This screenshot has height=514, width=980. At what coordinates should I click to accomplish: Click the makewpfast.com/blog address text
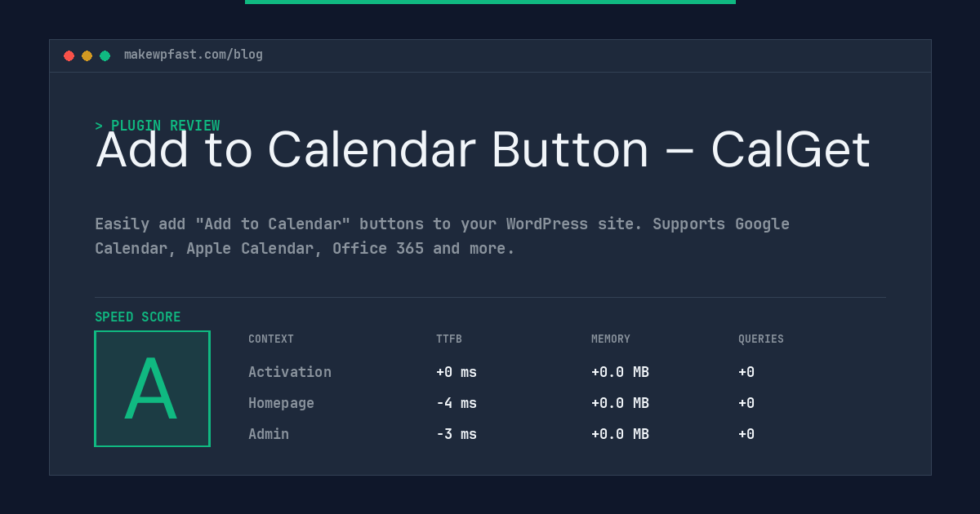tap(194, 55)
